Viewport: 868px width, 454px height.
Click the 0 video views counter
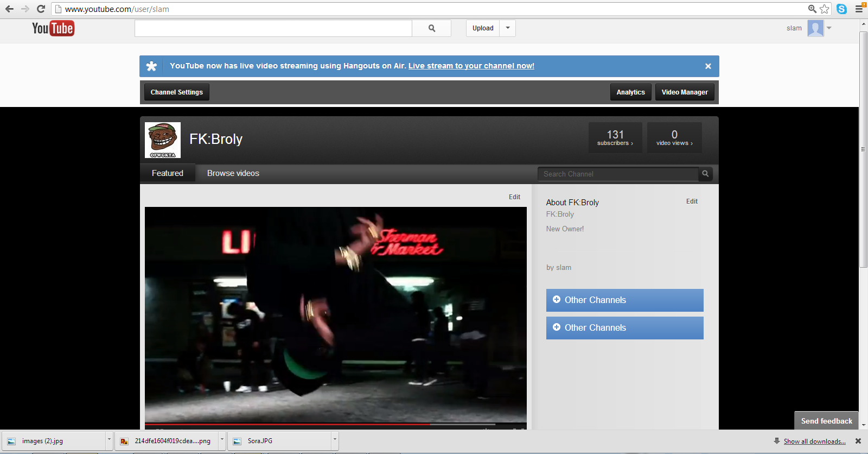674,137
